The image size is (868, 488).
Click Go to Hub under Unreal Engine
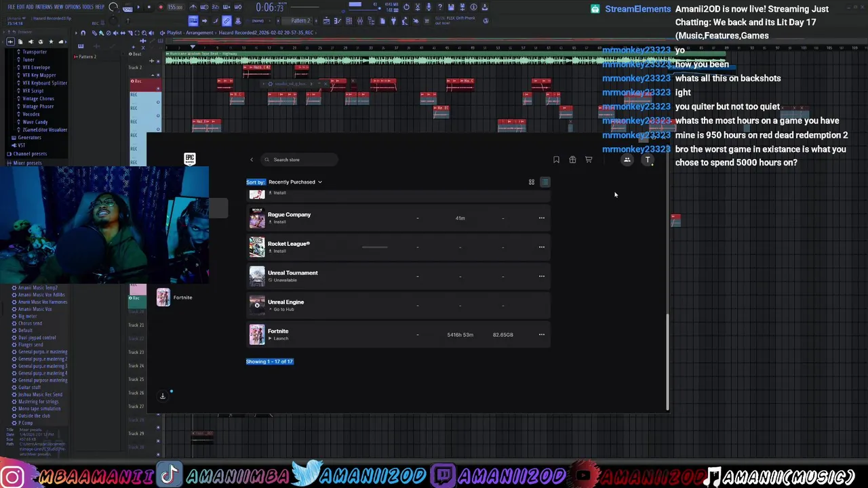pos(281,309)
